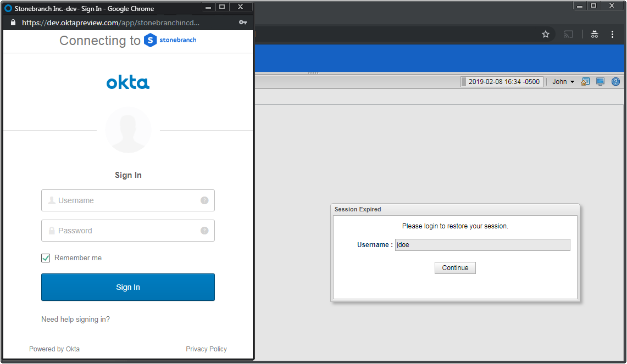Image resolution: width=627 pixels, height=364 pixels.
Task: Open the blue help question mark icon
Action: tap(615, 82)
